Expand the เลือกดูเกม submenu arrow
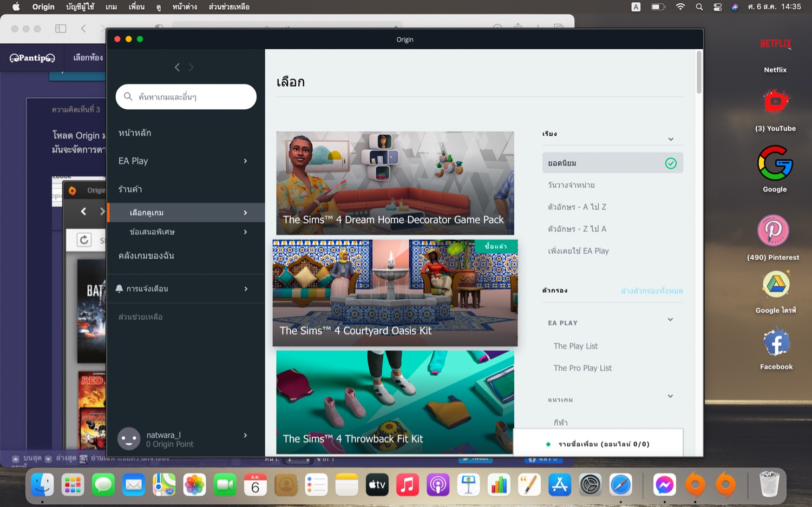Viewport: 812px width, 507px height. [x=245, y=213]
